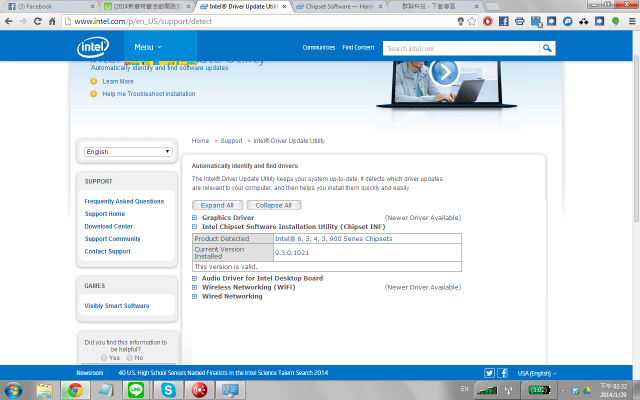This screenshot has width=640, height=400.
Task: Open Find Content in the Intel header
Action: [x=358, y=48]
